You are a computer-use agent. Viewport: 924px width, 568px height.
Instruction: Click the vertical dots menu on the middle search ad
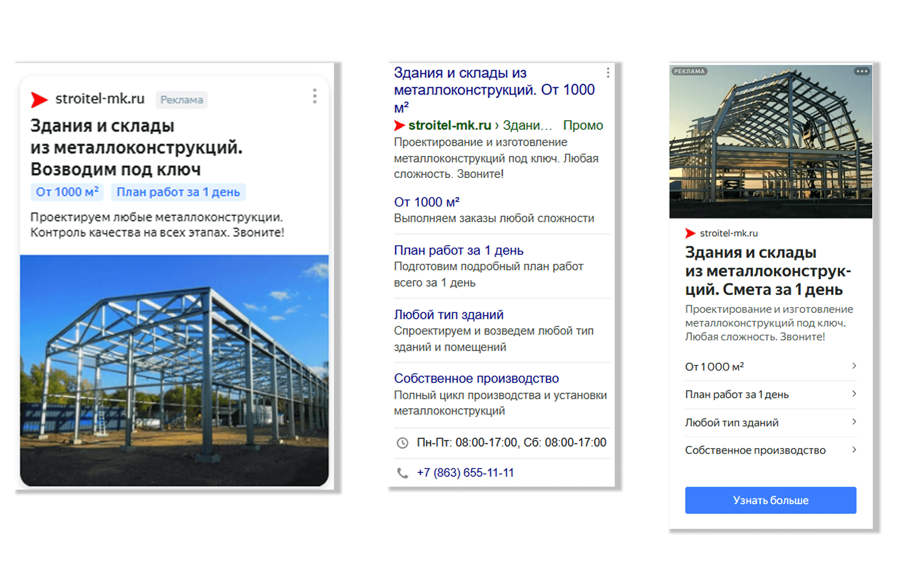point(608,73)
